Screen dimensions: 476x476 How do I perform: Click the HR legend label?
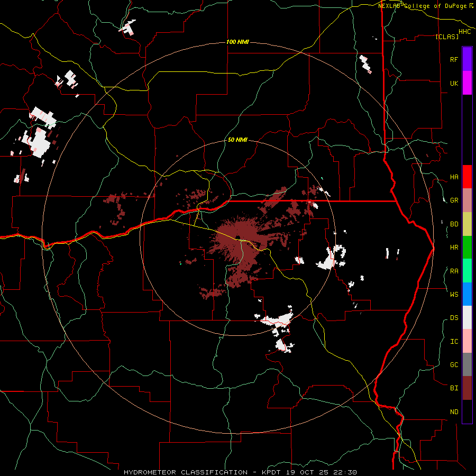tap(454, 248)
